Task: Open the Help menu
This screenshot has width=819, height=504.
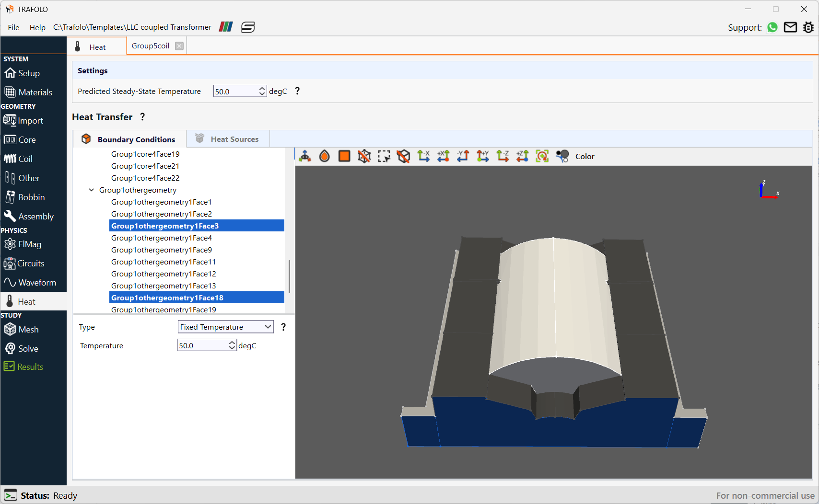Action: [37, 27]
